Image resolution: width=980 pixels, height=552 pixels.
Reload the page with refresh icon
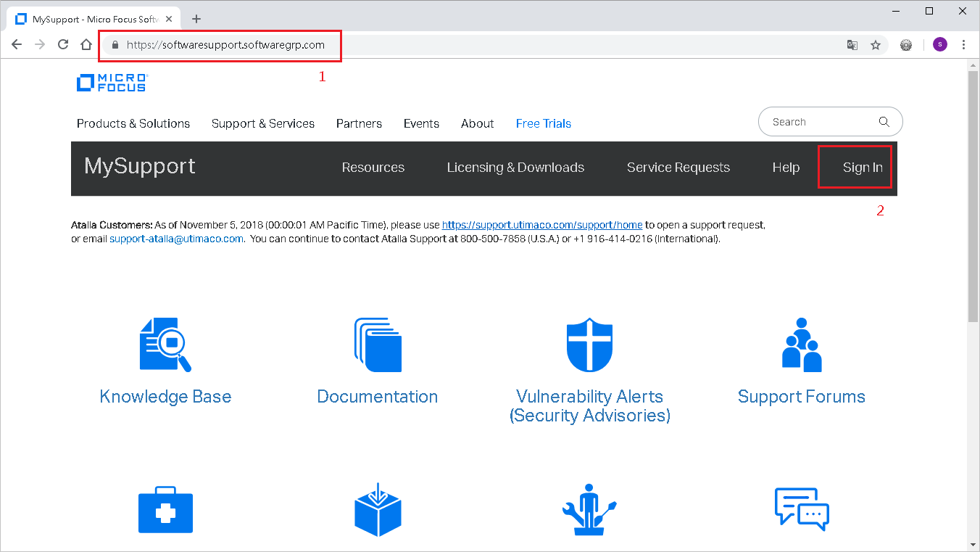click(x=63, y=44)
